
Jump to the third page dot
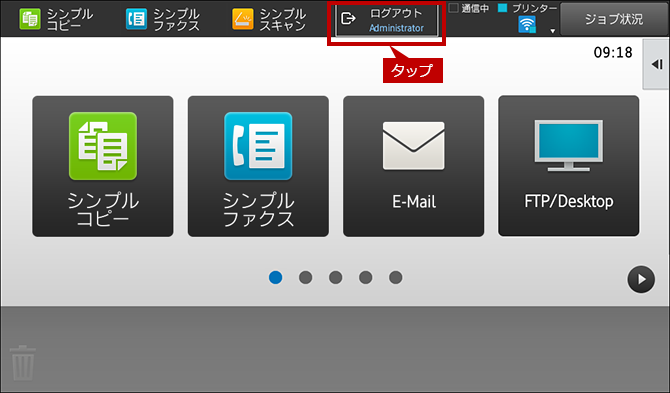click(335, 278)
